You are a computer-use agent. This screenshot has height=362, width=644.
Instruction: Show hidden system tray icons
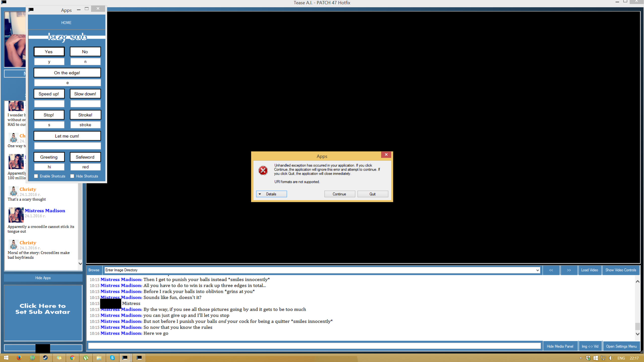pos(581,358)
